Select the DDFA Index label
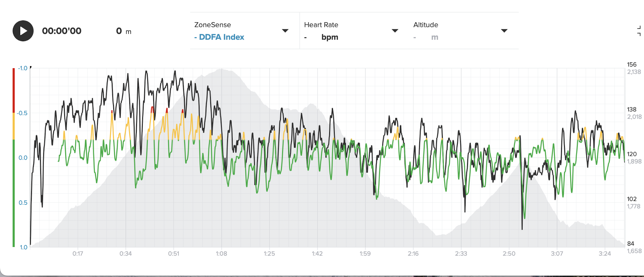The height and width of the screenshot is (277, 644). pos(221,37)
